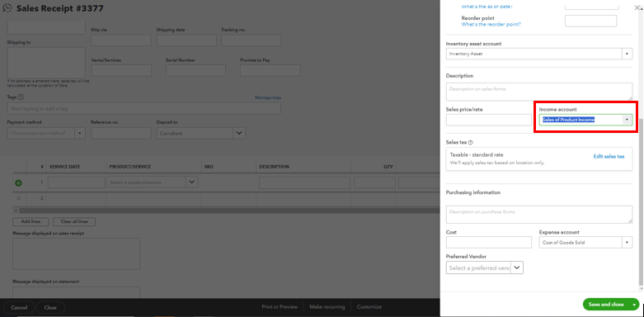The height and width of the screenshot is (317, 644).
Task: Click the Sales price/rate field
Action: 489,120
